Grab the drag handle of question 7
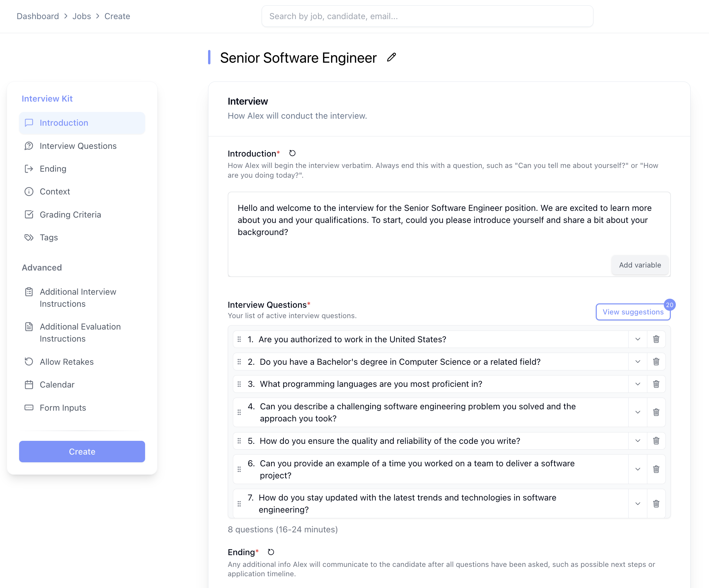Image resolution: width=709 pixels, height=588 pixels. [x=239, y=504]
